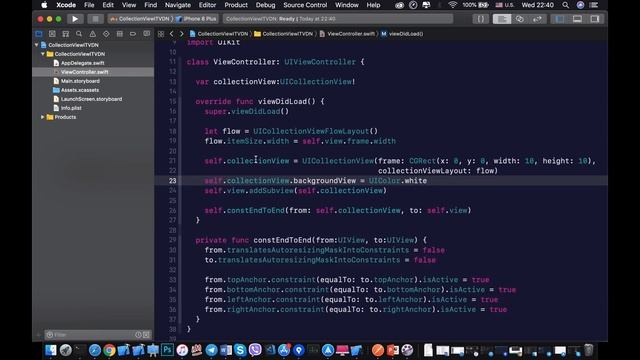
Task: Run the project with the Play button
Action: pos(75,19)
